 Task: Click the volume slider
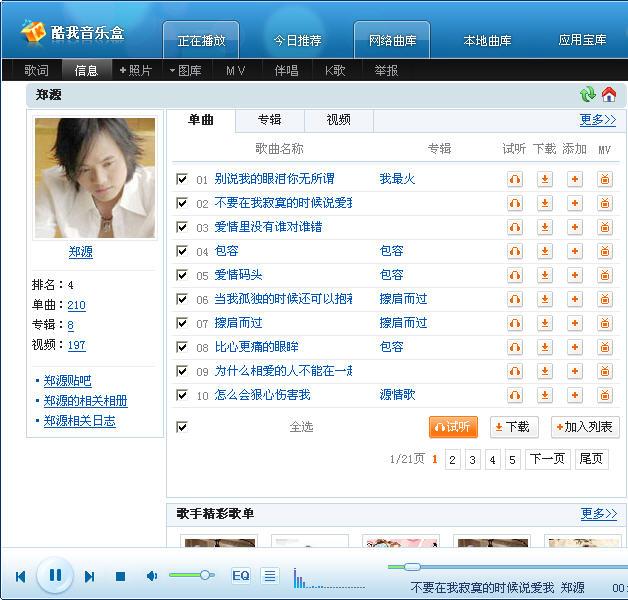click(x=191, y=575)
